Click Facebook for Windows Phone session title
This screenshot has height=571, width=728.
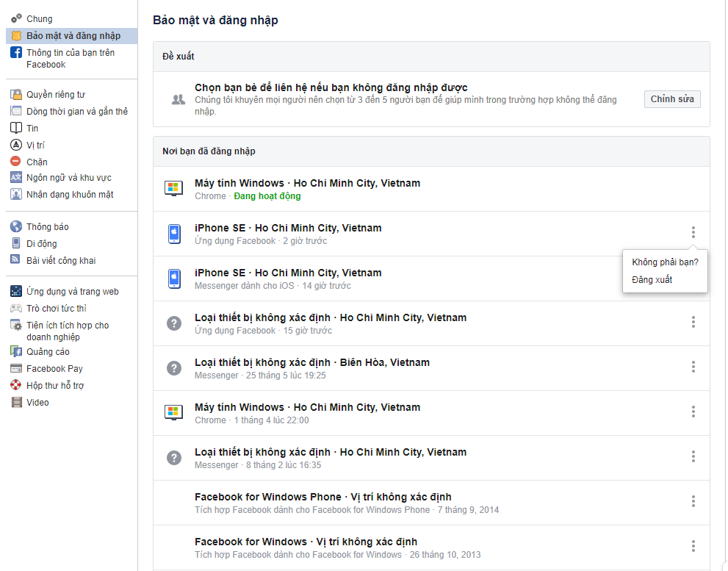click(x=323, y=497)
